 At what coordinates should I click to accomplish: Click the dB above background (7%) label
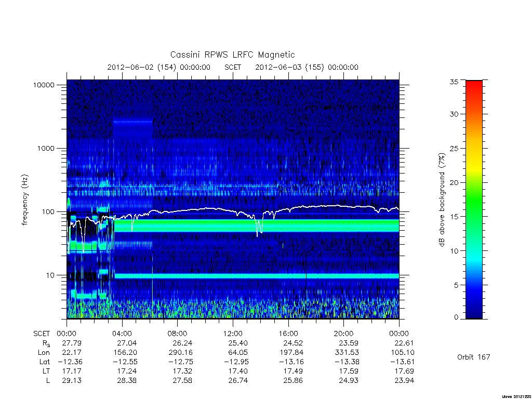click(442, 200)
